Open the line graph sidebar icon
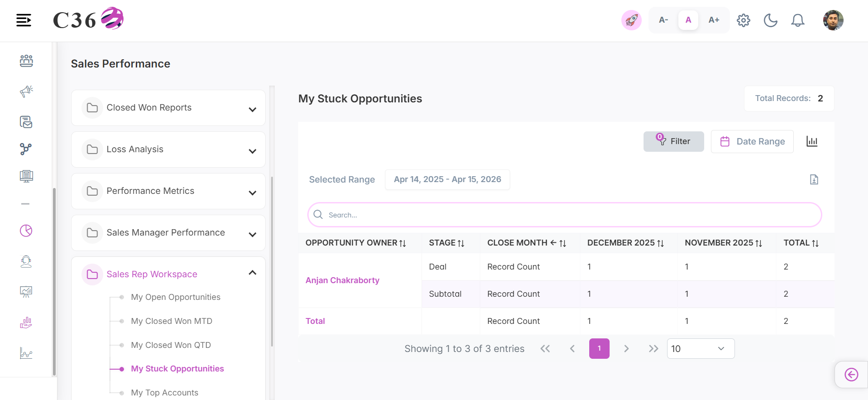 coord(26,353)
